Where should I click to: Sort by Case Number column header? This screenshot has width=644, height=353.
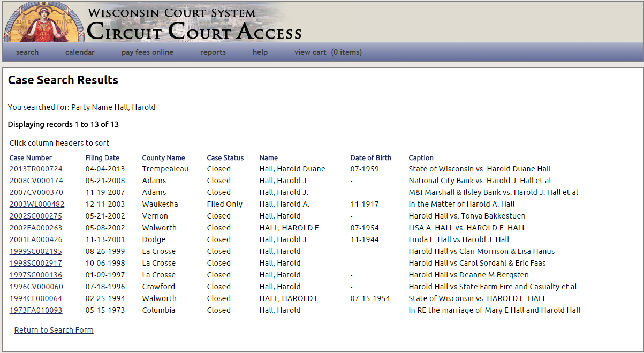click(x=31, y=158)
